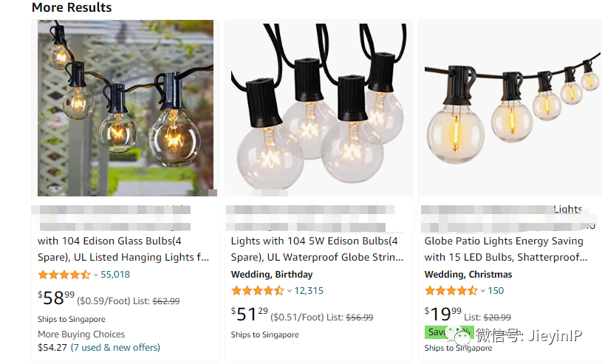Open the middle globe bulbs product image
The width and height of the screenshot is (602, 364).
coord(318,108)
